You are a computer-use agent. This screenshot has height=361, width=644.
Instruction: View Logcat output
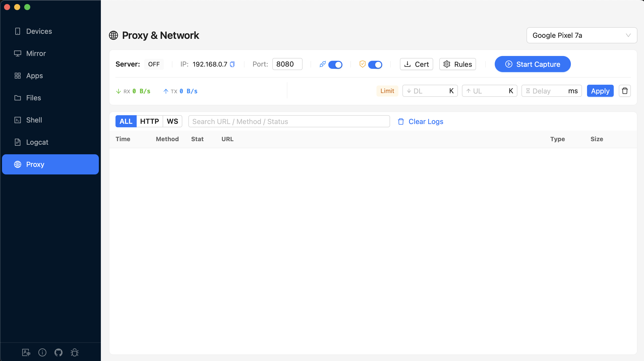pyautogui.click(x=37, y=142)
